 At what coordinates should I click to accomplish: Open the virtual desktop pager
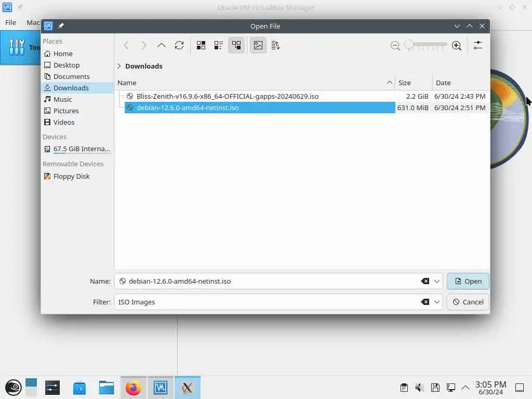pyautogui.click(x=31, y=388)
